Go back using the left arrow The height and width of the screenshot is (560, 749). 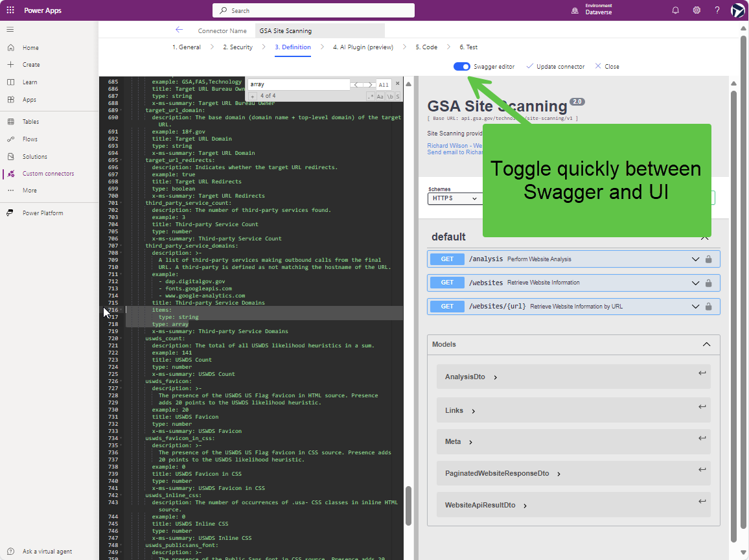coord(179,30)
